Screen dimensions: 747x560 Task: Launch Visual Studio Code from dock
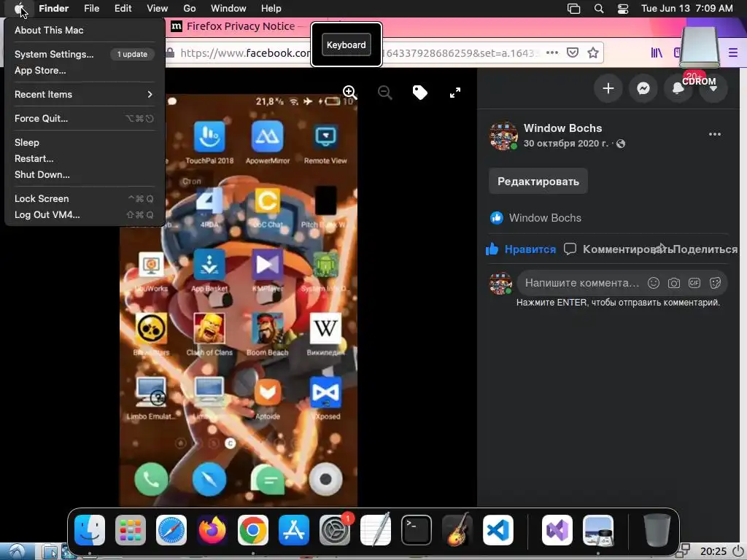click(498, 530)
